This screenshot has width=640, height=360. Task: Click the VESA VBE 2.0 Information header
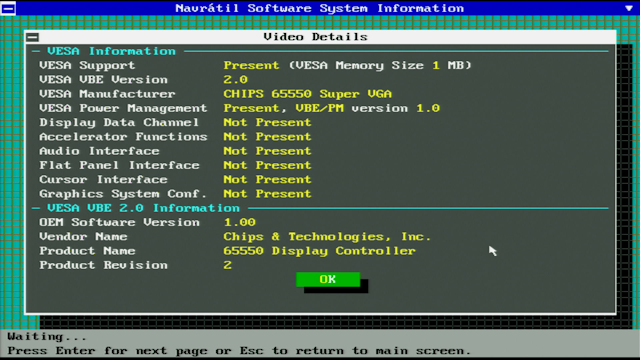point(143,208)
